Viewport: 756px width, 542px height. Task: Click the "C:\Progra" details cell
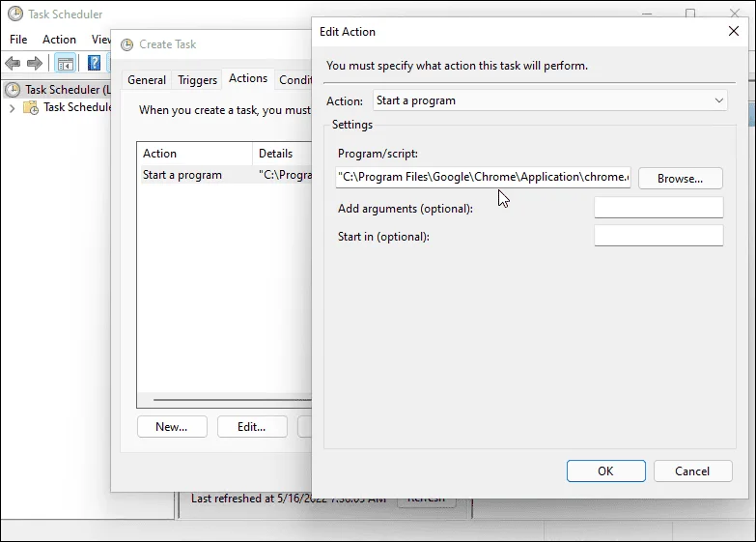[285, 175]
